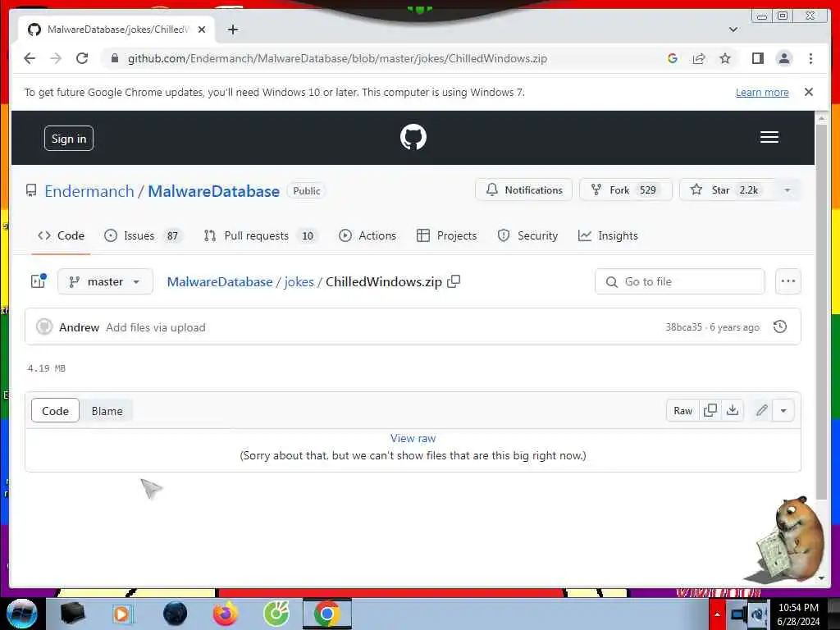Copy raw file contents icon
The height and width of the screenshot is (630, 840).
tap(710, 410)
